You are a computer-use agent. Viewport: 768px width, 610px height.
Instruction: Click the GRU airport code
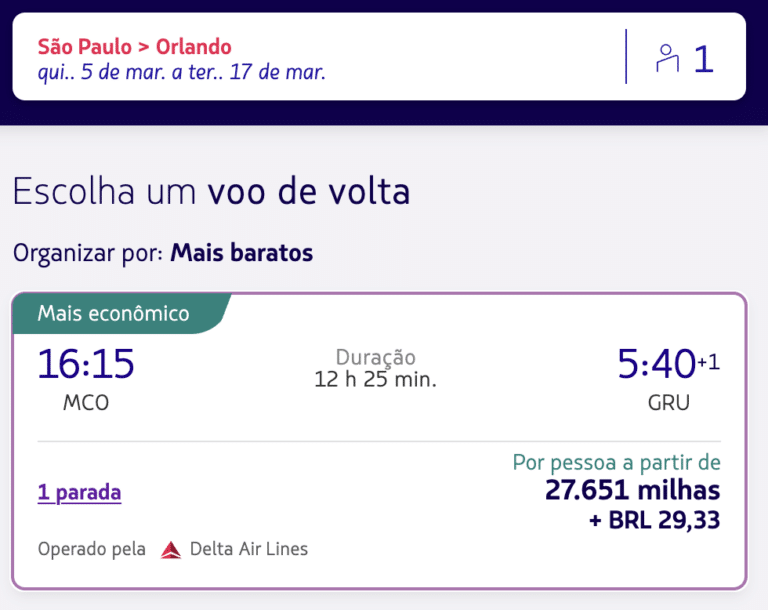click(669, 403)
